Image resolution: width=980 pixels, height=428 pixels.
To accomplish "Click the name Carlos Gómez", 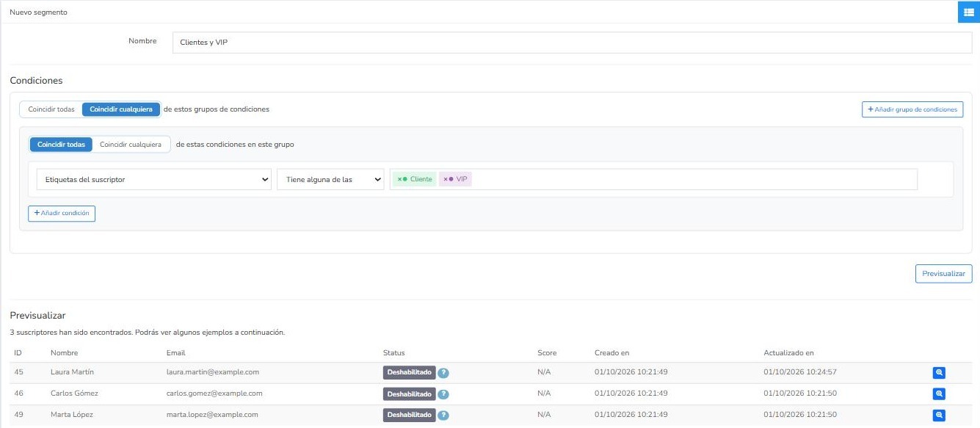I will click(74, 393).
